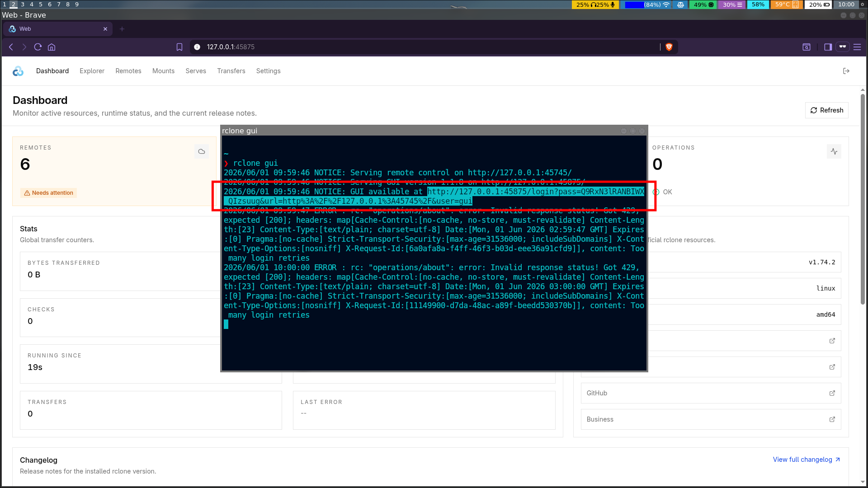Refresh the dashboard data
The height and width of the screenshot is (488, 868).
click(826, 110)
